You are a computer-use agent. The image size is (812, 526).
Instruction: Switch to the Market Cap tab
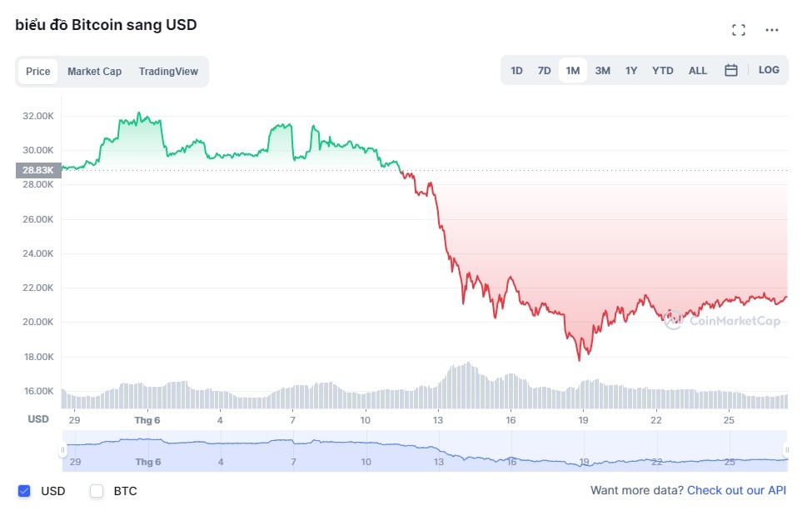(94, 72)
